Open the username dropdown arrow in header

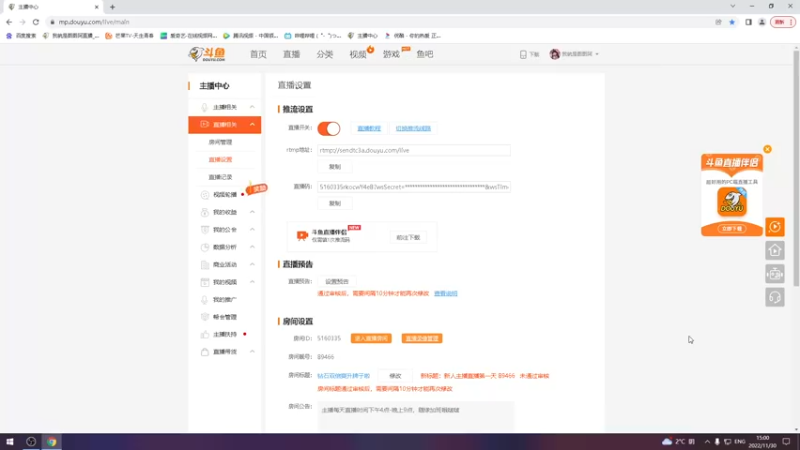tap(597, 54)
